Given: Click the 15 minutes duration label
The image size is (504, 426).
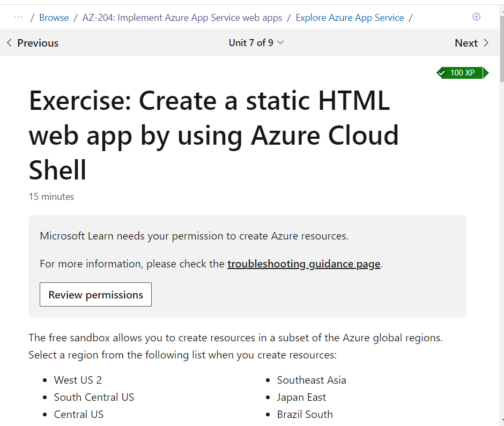Looking at the screenshot, I should pyautogui.click(x=51, y=196).
